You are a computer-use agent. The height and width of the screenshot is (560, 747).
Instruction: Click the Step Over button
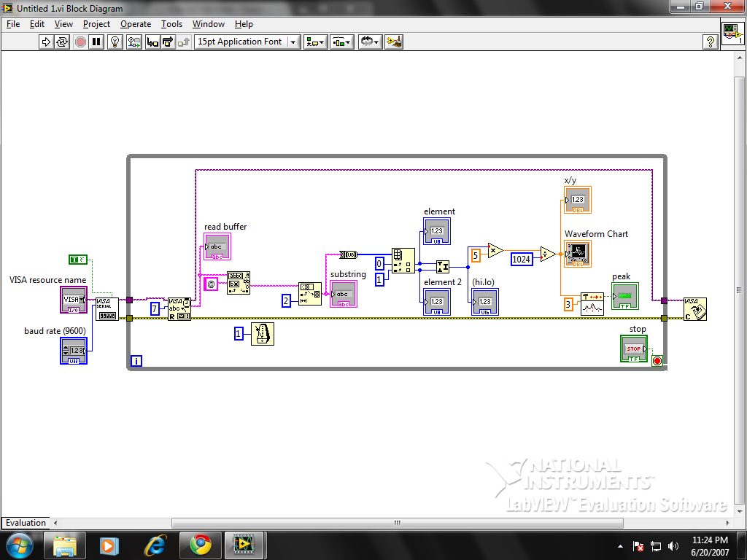168,42
